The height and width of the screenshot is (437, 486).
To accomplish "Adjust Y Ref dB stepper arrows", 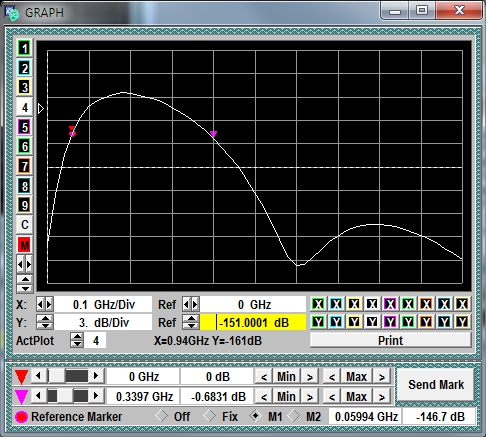I will tap(191, 322).
